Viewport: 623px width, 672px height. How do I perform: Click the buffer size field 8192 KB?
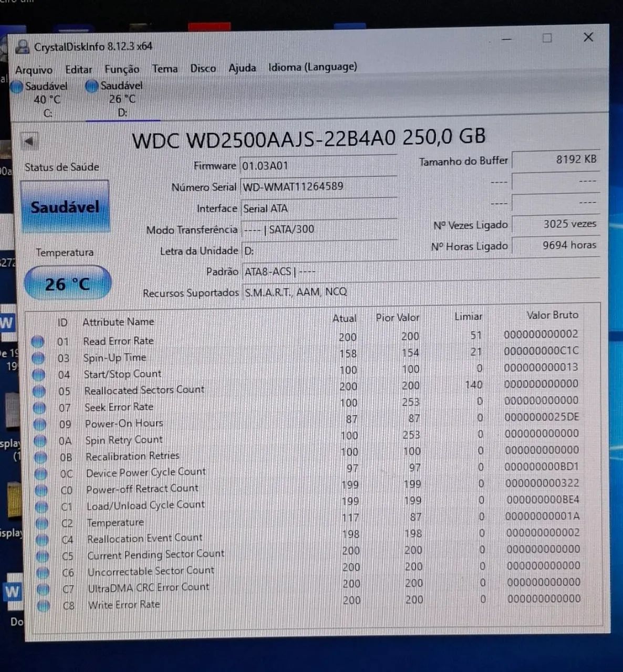tap(556, 160)
